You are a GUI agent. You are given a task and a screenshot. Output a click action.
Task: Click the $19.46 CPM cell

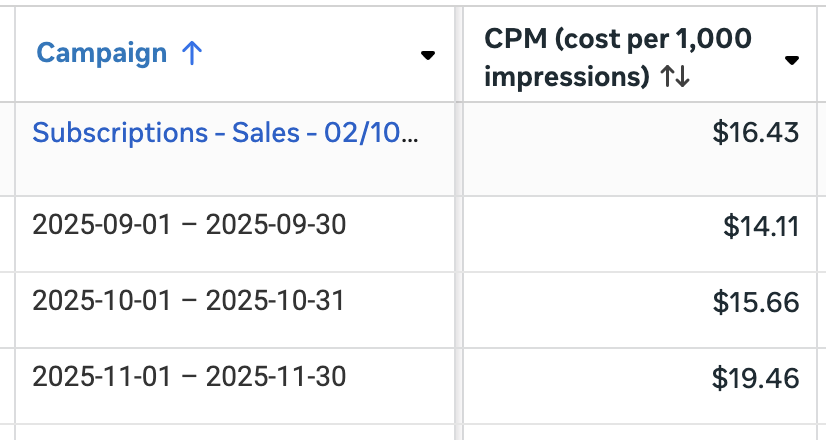pos(755,378)
